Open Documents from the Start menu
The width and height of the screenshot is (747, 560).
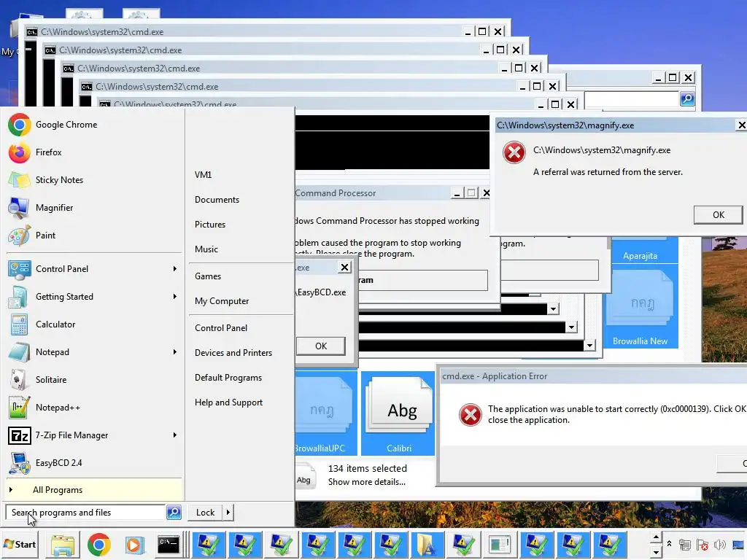(217, 200)
